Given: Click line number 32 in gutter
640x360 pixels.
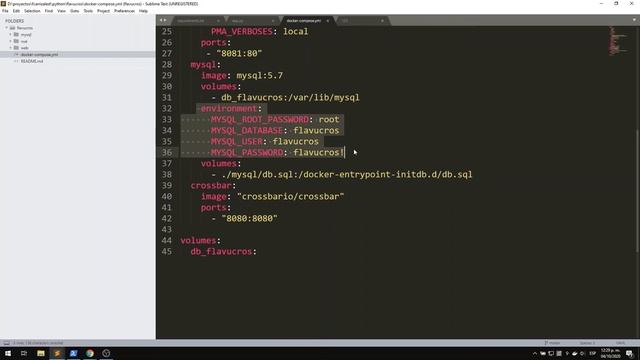Looking at the screenshot, I should (167, 109).
